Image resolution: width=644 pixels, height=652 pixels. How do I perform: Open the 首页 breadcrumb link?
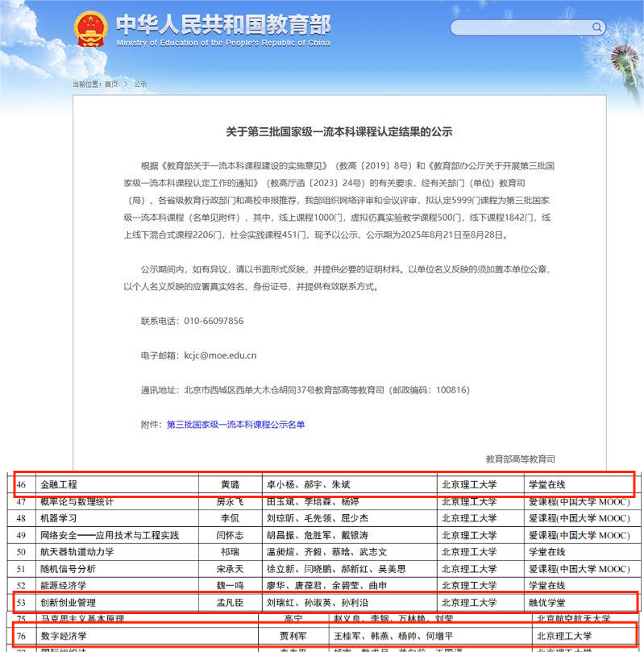coord(111,84)
